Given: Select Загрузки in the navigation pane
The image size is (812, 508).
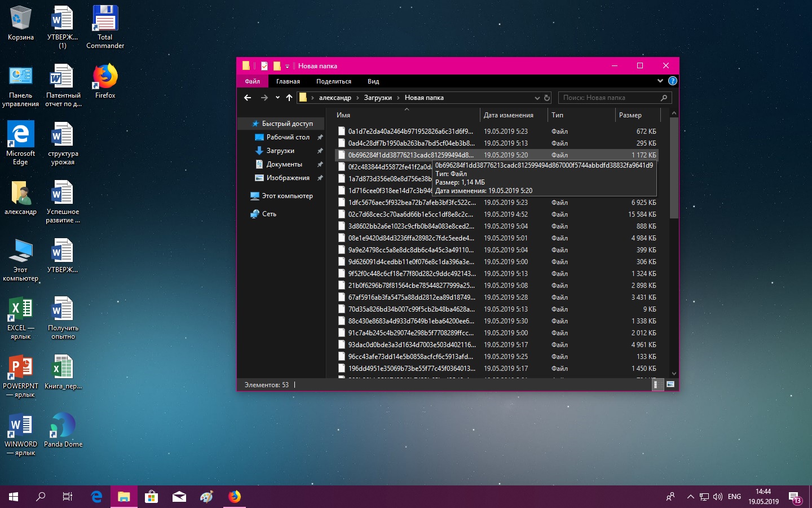Looking at the screenshot, I should [x=280, y=151].
